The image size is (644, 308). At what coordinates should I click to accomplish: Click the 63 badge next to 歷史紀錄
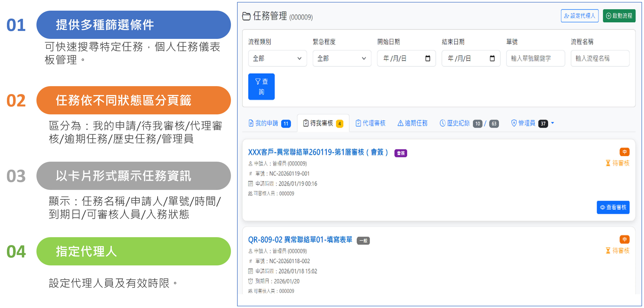click(494, 124)
